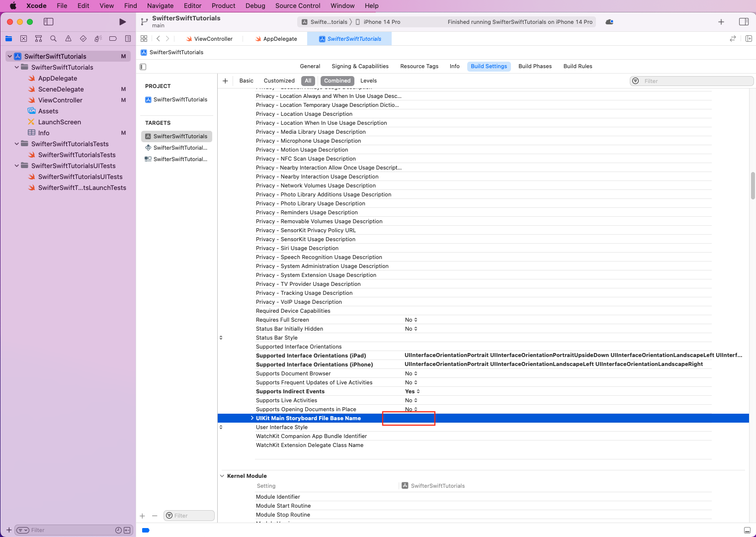This screenshot has width=756, height=537.
Task: Open the Source Control navigator icon
Action: point(23,38)
